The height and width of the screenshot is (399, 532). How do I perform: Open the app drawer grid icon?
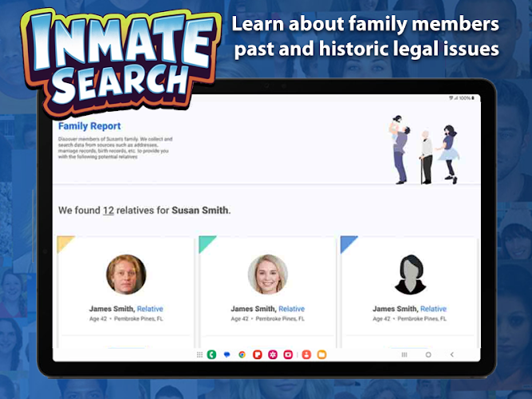click(x=199, y=354)
